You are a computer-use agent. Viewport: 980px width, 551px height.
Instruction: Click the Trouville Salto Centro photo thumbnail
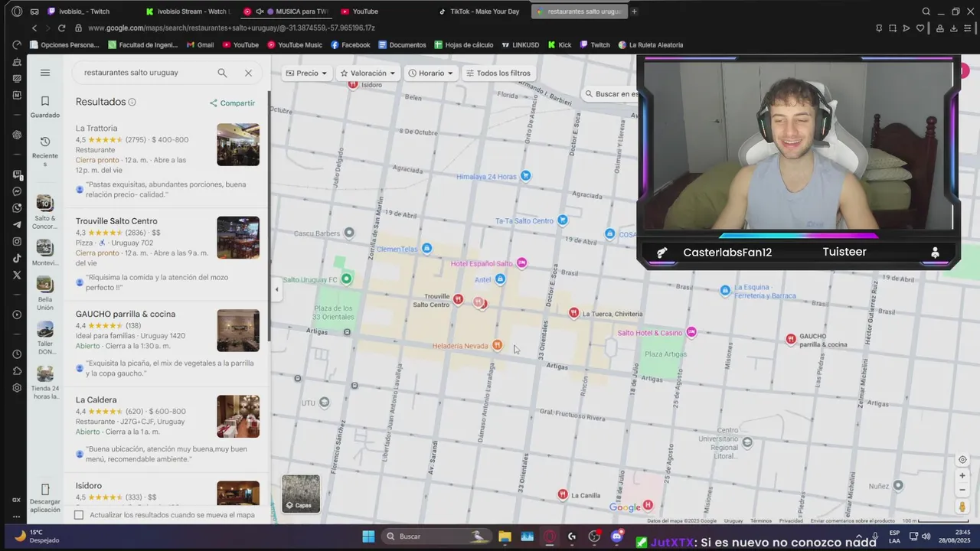pyautogui.click(x=238, y=237)
